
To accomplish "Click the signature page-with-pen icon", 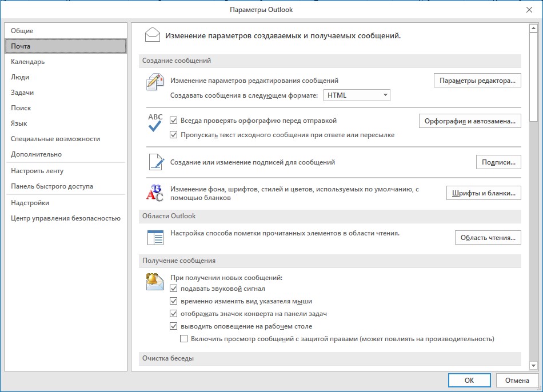I will tap(156, 162).
